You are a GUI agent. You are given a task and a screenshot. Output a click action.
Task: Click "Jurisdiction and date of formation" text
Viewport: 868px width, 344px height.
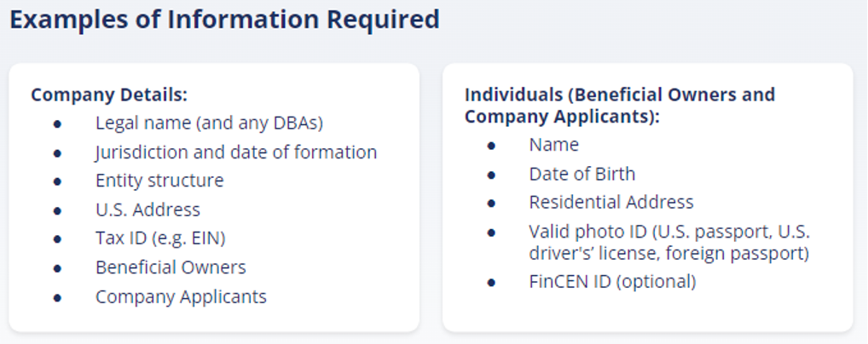click(236, 152)
